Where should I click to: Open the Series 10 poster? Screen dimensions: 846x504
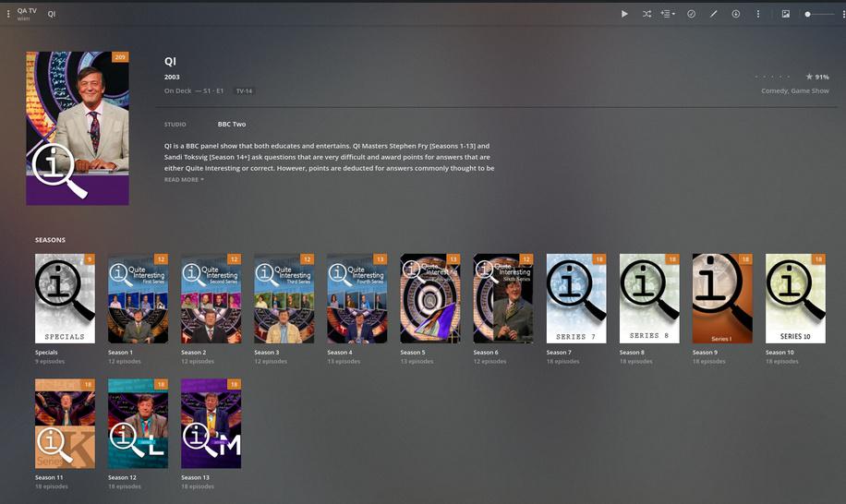pos(795,299)
